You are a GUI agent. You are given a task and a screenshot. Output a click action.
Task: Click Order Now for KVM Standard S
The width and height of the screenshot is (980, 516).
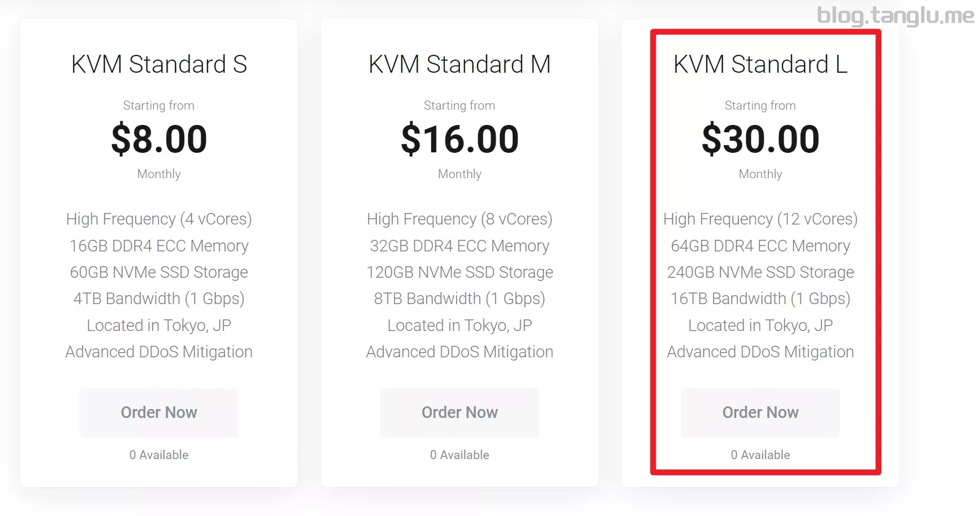(x=159, y=412)
